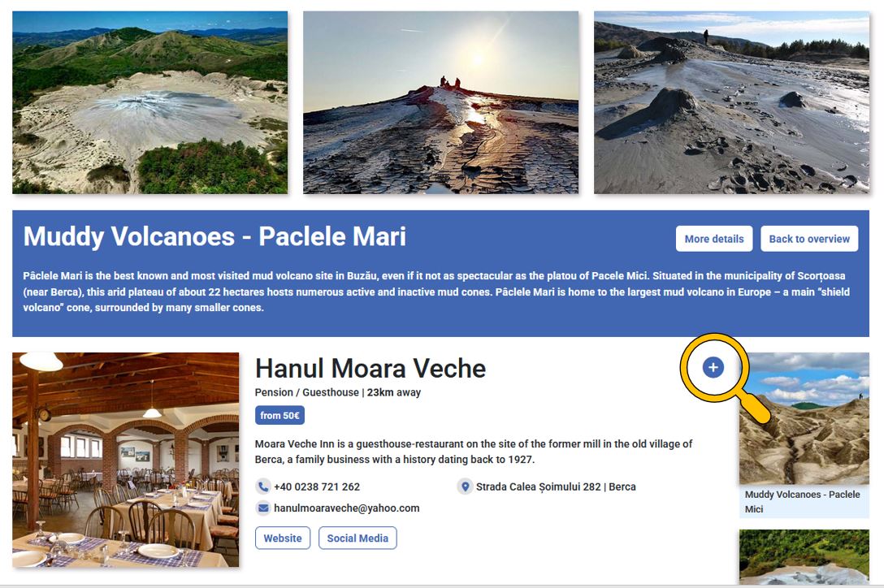Viewport: 884px width, 588px height.
Task: Open the aerial mud volcano photo
Action: (150, 102)
